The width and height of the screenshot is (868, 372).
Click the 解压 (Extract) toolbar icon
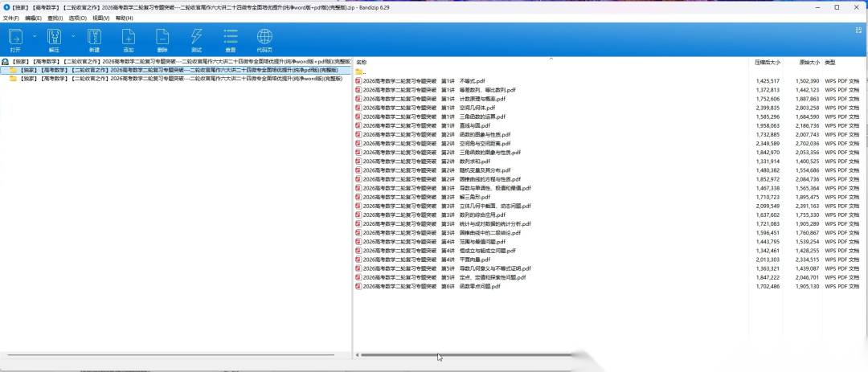point(55,40)
